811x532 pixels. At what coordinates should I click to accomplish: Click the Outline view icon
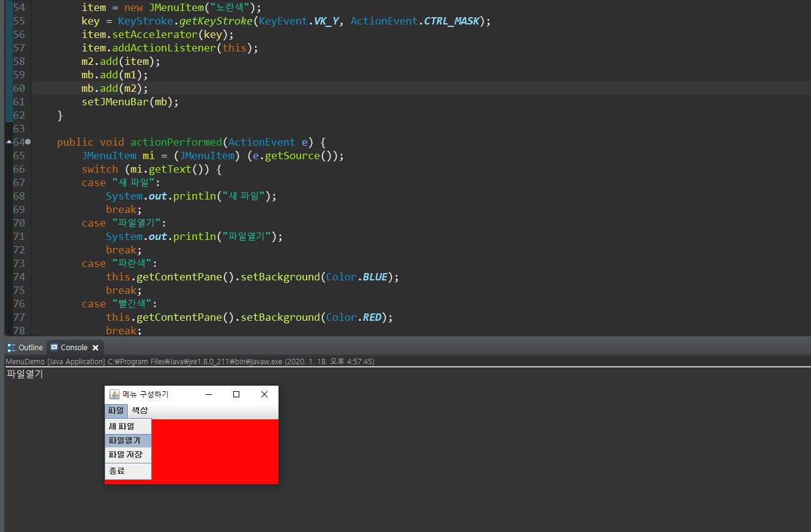[12, 347]
